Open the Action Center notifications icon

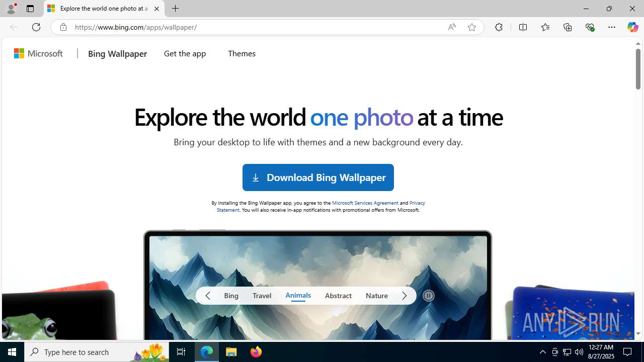pos(628,352)
